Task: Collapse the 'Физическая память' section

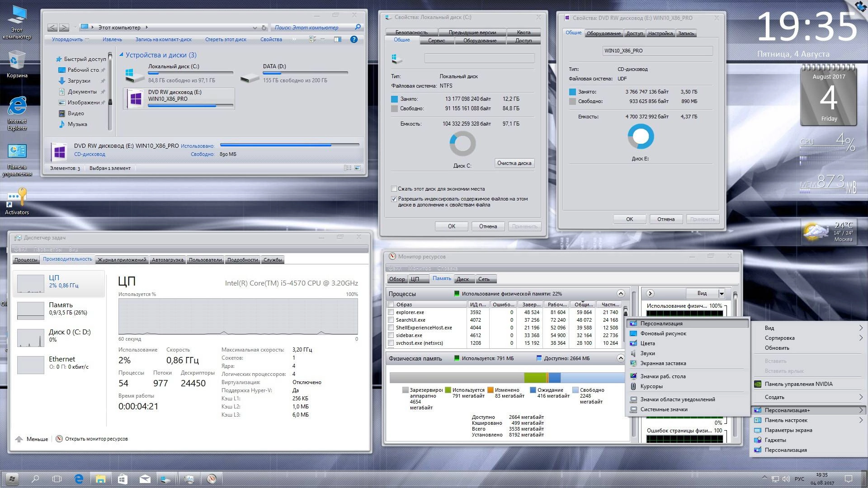Action: pyautogui.click(x=621, y=358)
